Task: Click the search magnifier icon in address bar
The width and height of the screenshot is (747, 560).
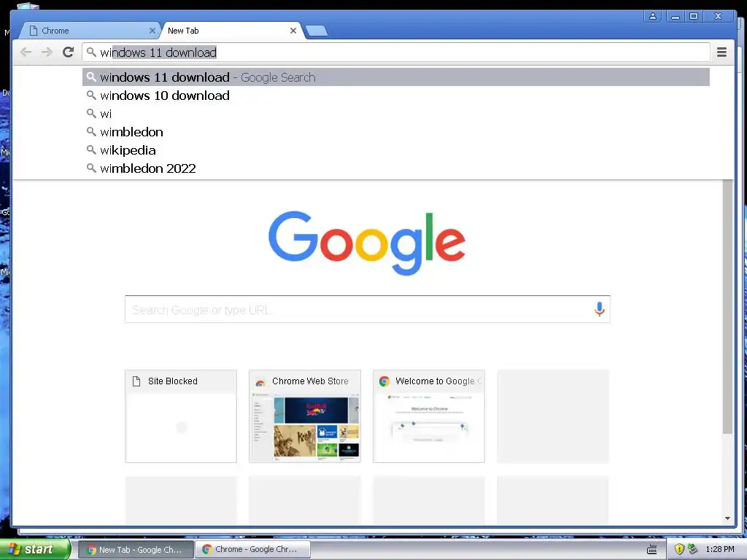Action: 91,52
